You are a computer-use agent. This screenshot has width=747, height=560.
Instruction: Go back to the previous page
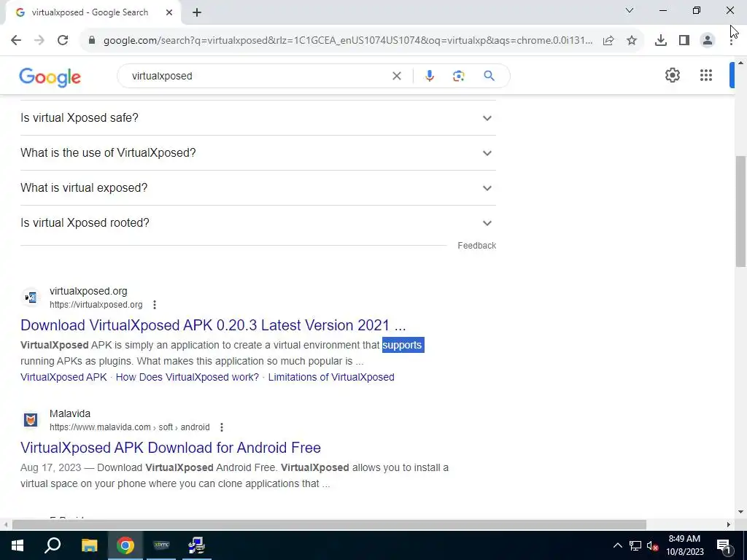(x=16, y=40)
